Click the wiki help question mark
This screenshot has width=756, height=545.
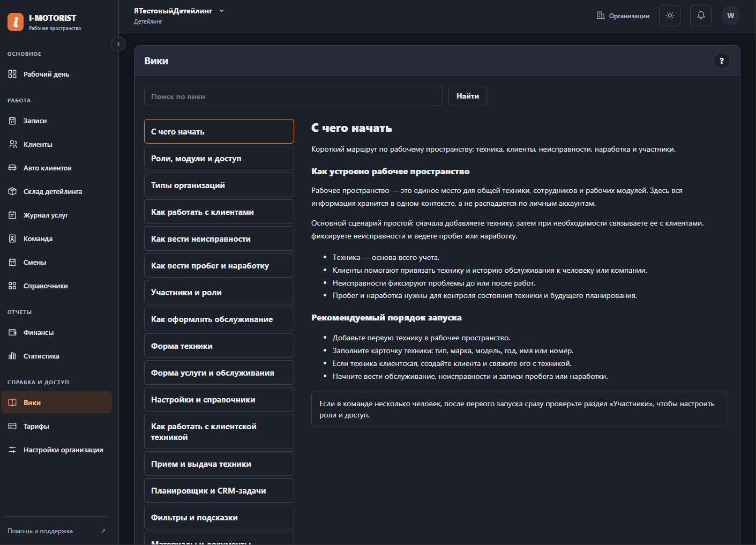(x=722, y=61)
